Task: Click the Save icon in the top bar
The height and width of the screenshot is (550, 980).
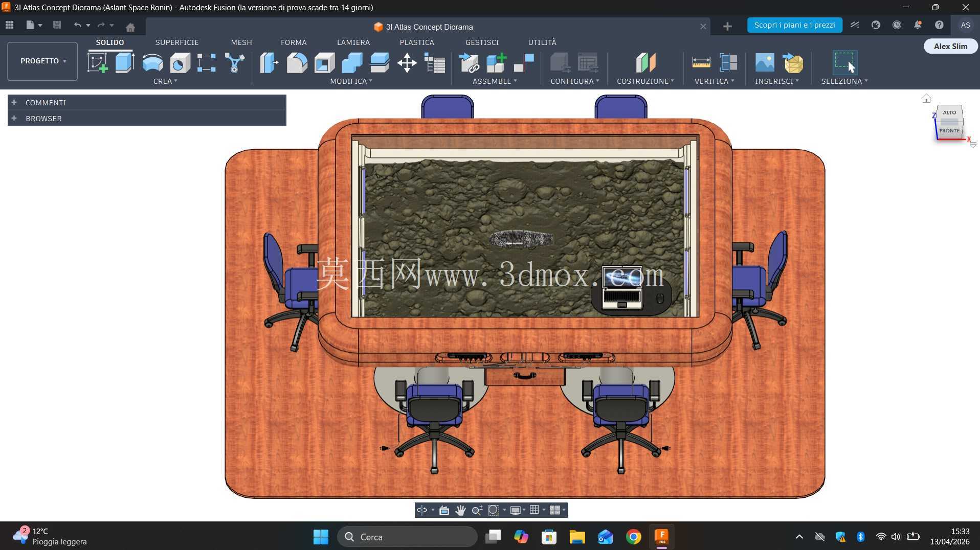Action: pos(57,25)
